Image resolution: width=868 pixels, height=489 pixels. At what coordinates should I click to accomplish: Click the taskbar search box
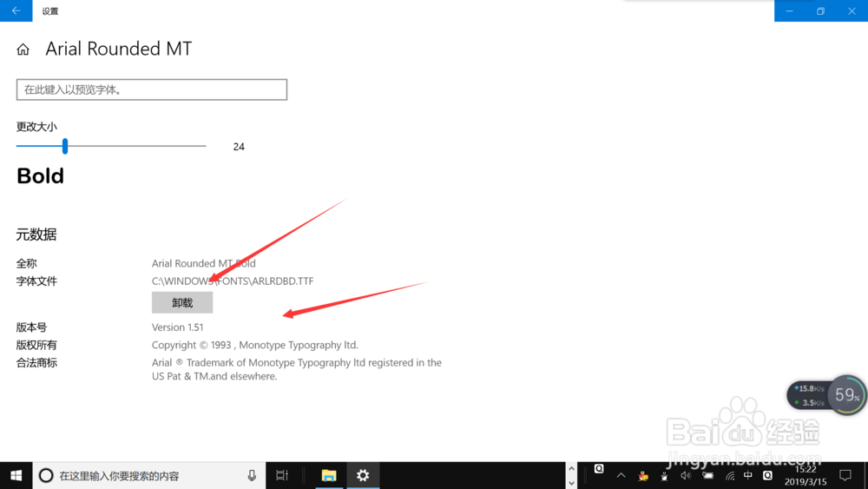pos(149,475)
